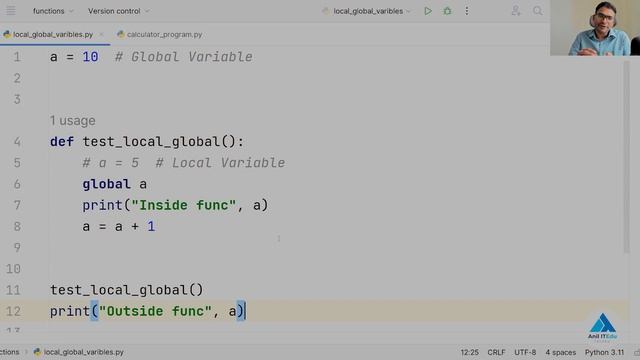
Task: Change file encoding via UTF-8
Action: tap(525, 352)
